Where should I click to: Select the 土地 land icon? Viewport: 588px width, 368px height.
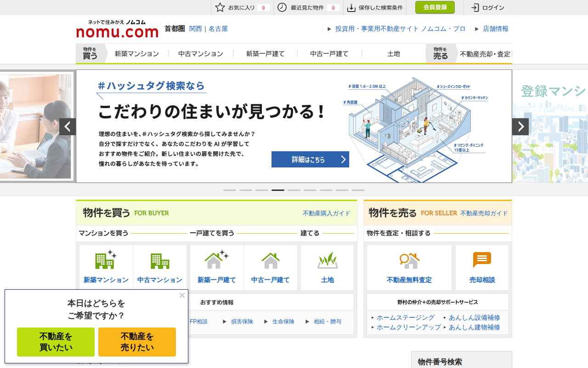[327, 260]
